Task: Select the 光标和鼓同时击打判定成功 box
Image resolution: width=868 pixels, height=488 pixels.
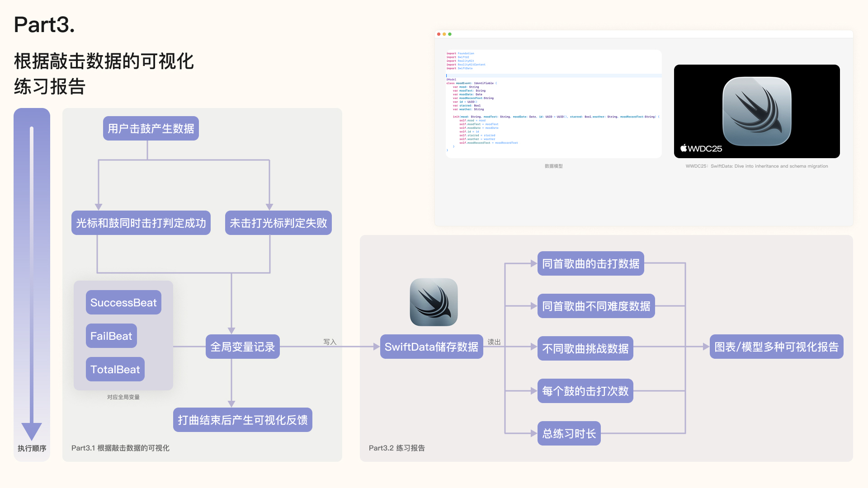Action: coord(141,223)
